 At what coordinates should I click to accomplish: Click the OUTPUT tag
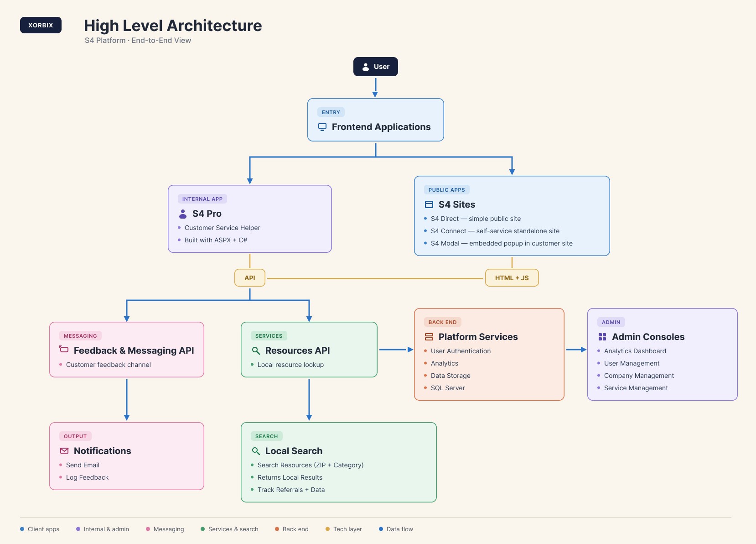(x=75, y=436)
